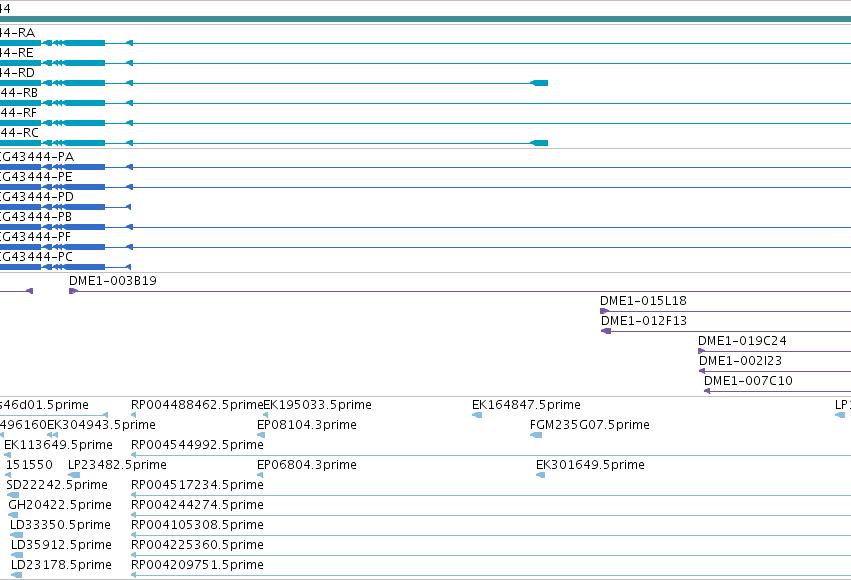Click the EK195033.5prime EST label
This screenshot has height=580, width=851.
point(317,405)
